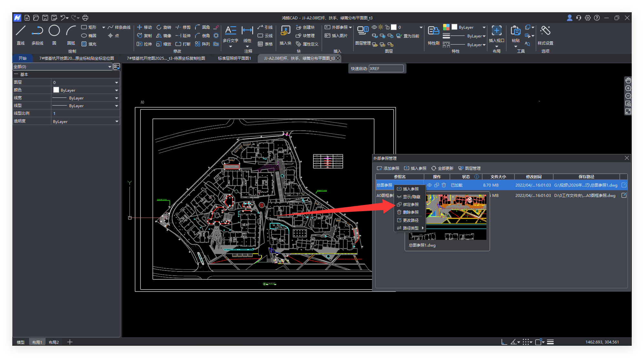644x358 pixels.
Task: Click the 快速启动 XREF input field
Action: 386,68
